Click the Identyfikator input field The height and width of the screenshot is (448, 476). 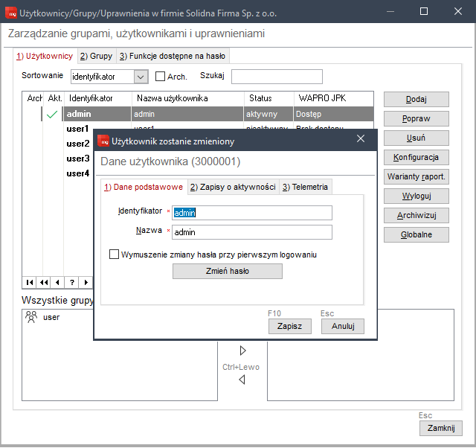(252, 213)
